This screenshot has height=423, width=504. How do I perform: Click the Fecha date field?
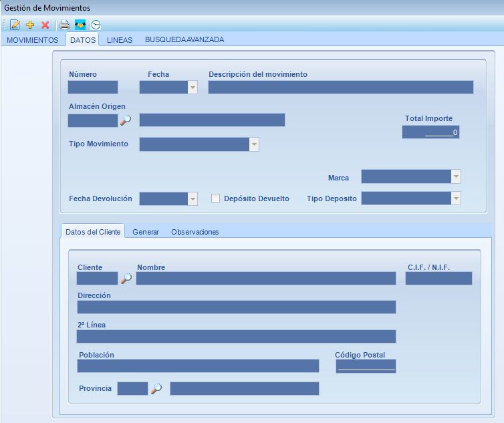pos(164,87)
